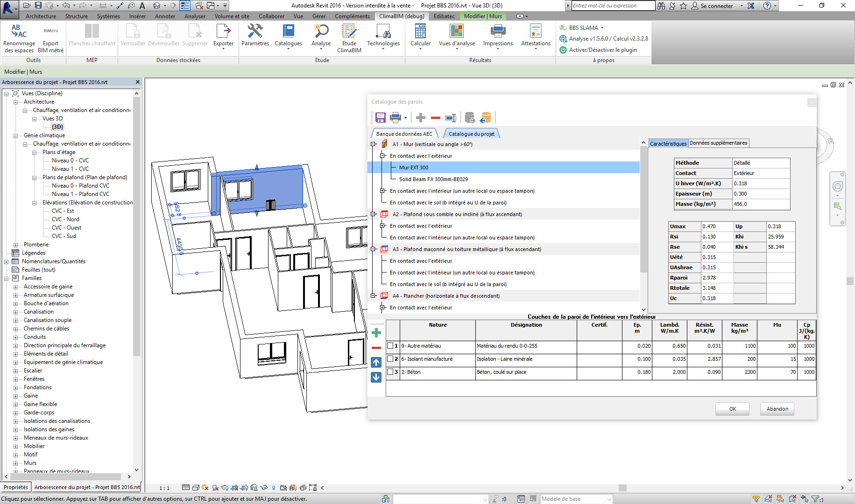Click the orange database import icon

(486, 118)
